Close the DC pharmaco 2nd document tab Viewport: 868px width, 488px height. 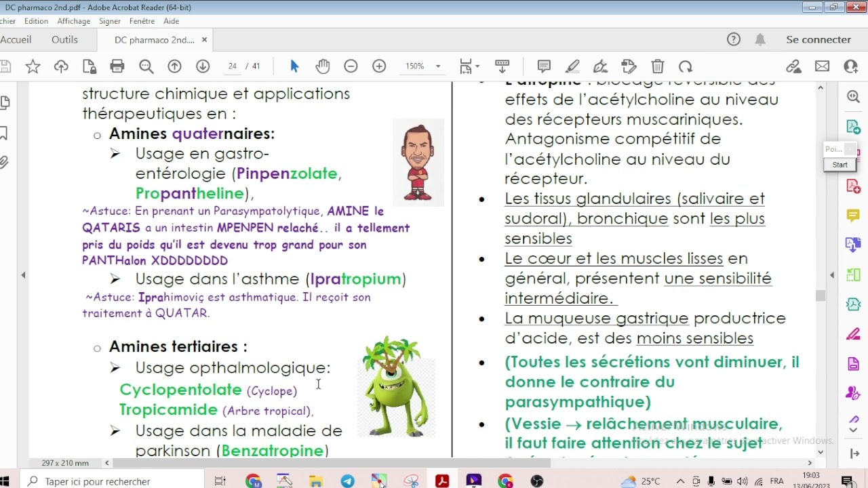pyautogui.click(x=204, y=40)
